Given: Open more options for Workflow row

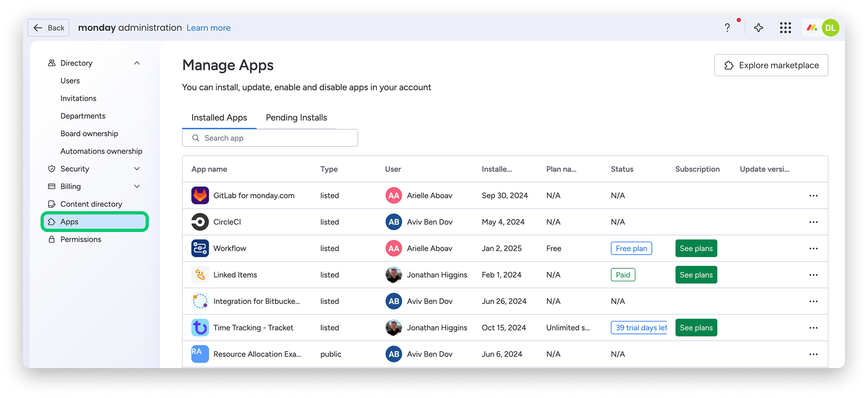Looking at the screenshot, I should pyautogui.click(x=814, y=248).
